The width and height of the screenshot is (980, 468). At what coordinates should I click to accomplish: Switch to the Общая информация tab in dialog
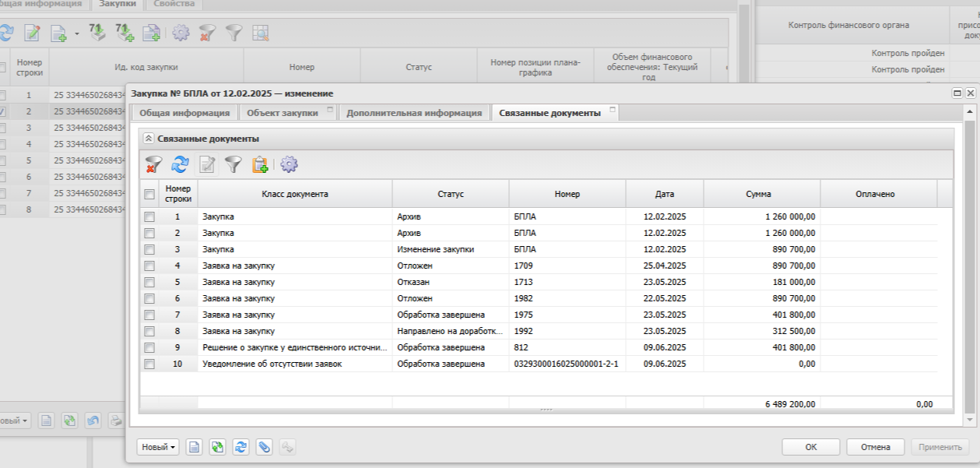click(184, 113)
